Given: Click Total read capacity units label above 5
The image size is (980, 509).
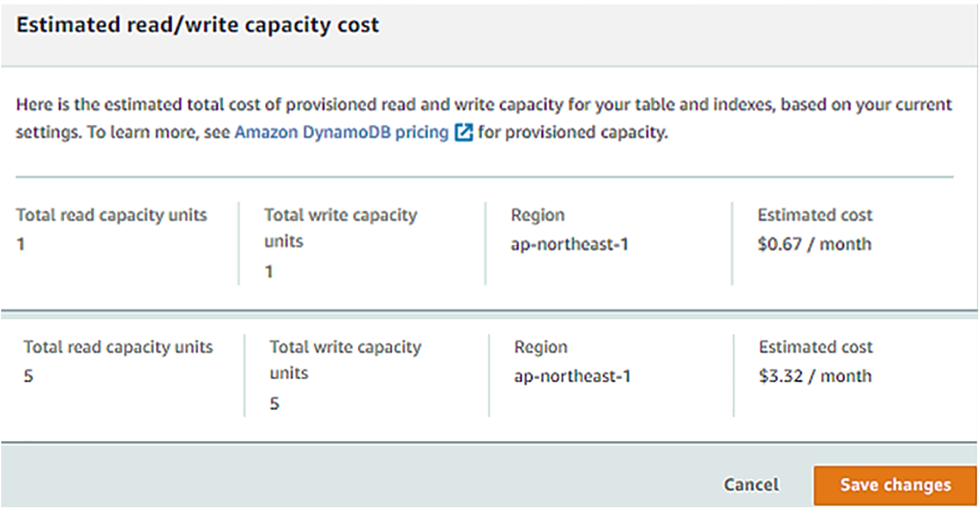Looking at the screenshot, I should point(118,347).
